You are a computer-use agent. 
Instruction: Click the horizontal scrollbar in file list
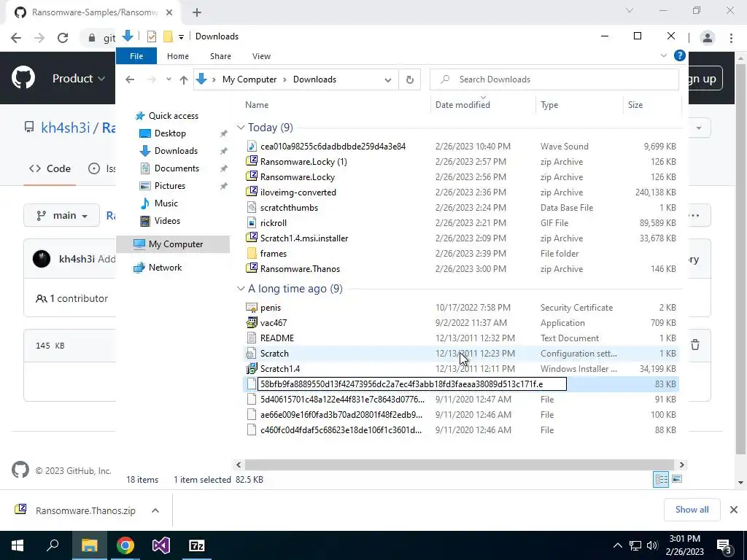(460, 464)
